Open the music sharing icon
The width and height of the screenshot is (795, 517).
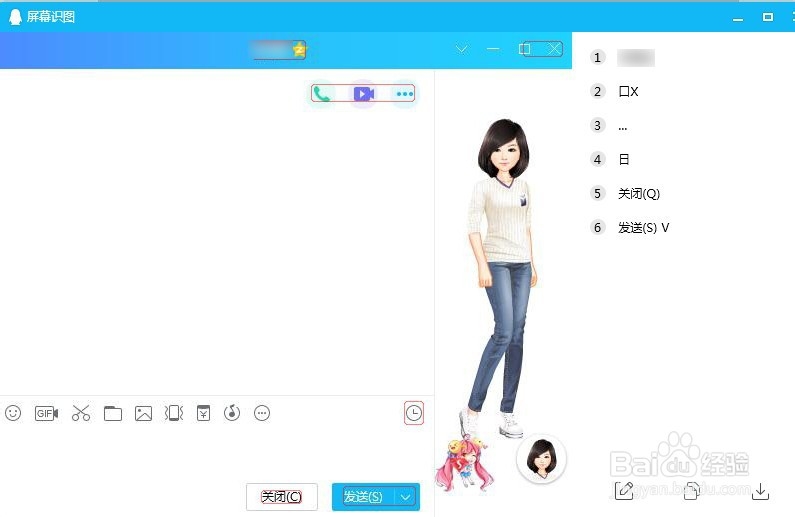click(x=232, y=413)
